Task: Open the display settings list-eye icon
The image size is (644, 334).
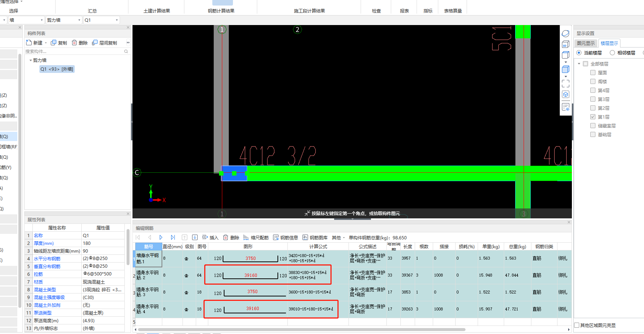Action: [566, 107]
